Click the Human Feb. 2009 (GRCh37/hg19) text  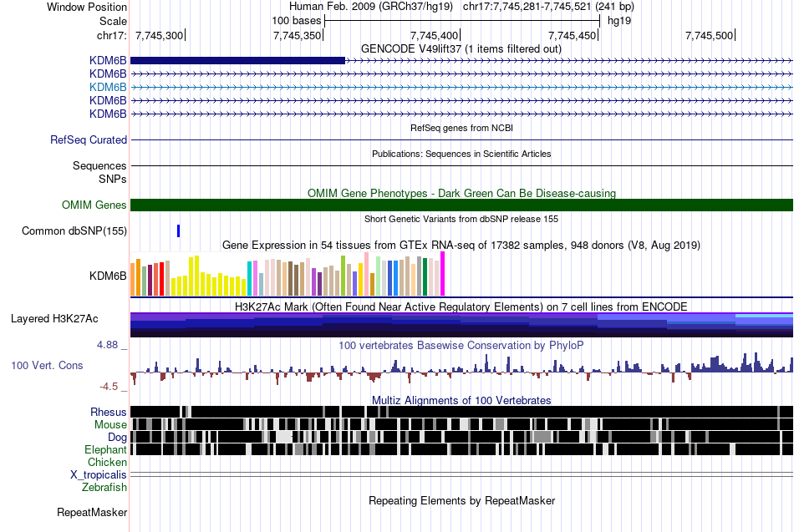click(x=370, y=7)
